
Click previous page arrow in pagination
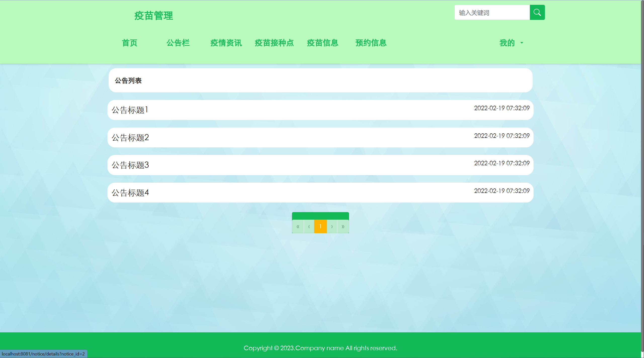[x=309, y=226]
